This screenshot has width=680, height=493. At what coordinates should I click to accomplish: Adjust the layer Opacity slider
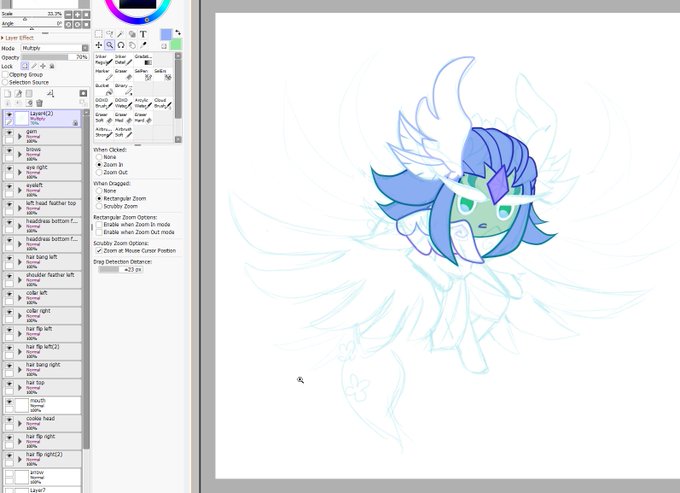[x=55, y=57]
